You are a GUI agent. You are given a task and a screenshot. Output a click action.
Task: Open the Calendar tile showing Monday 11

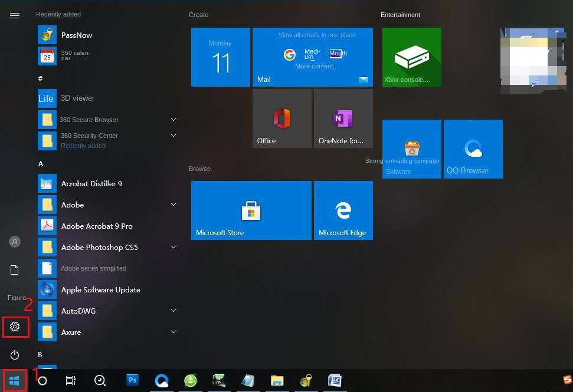[220, 57]
